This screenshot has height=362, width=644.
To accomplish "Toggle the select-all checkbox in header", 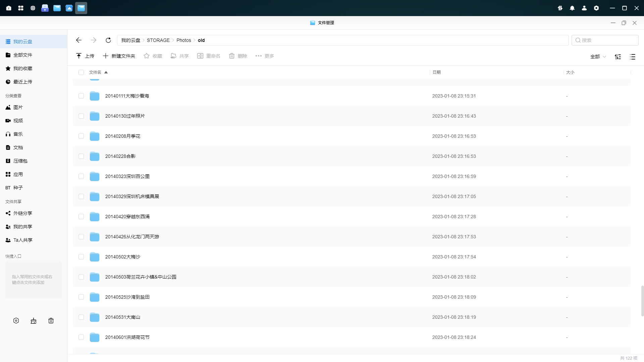I will [x=81, y=72].
